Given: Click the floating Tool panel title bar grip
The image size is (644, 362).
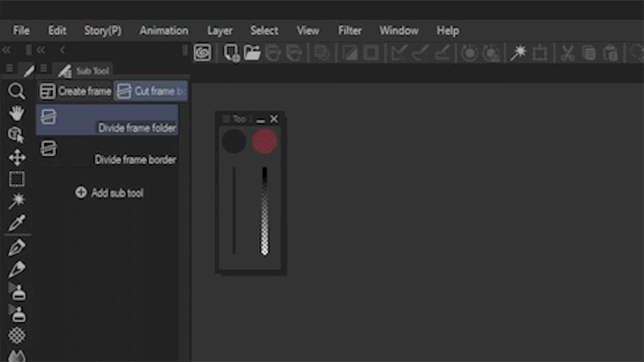Looking at the screenshot, I should (x=226, y=119).
